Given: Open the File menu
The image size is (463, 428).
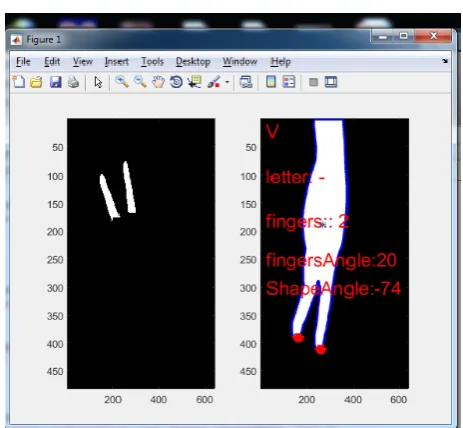Looking at the screenshot, I should click(x=23, y=62).
